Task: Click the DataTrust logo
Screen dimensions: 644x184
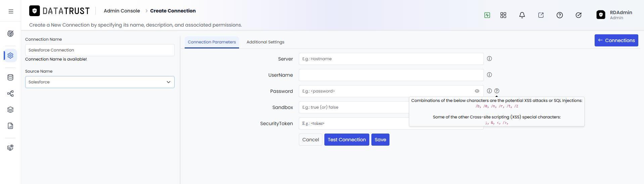Action: 59,11
